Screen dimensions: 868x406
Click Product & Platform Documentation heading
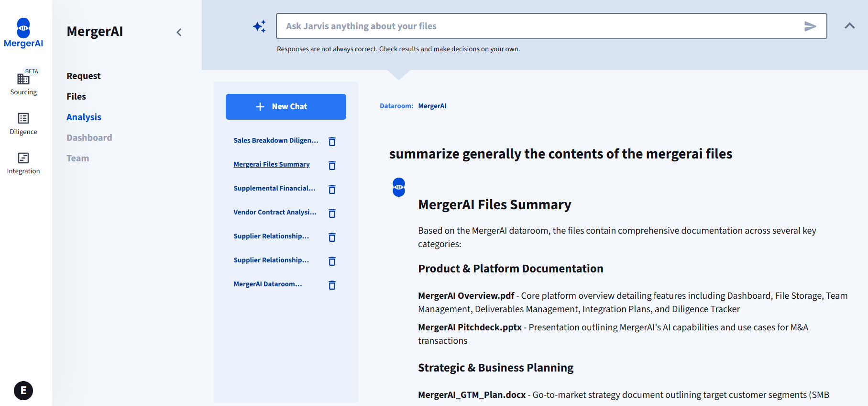[511, 269]
